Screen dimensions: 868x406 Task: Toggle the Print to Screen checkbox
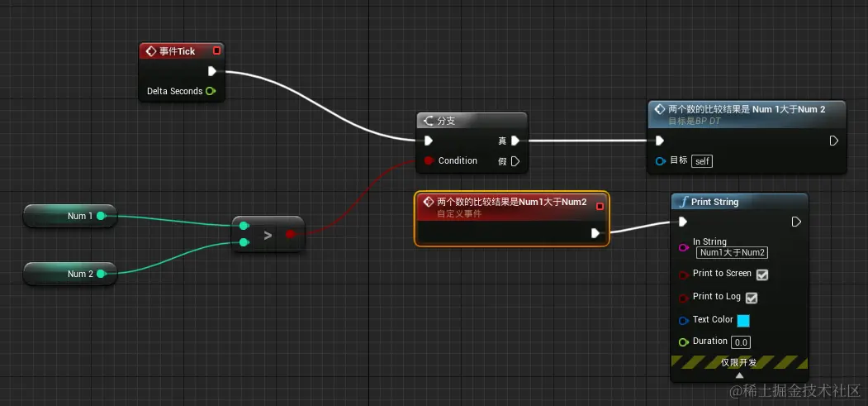(762, 275)
